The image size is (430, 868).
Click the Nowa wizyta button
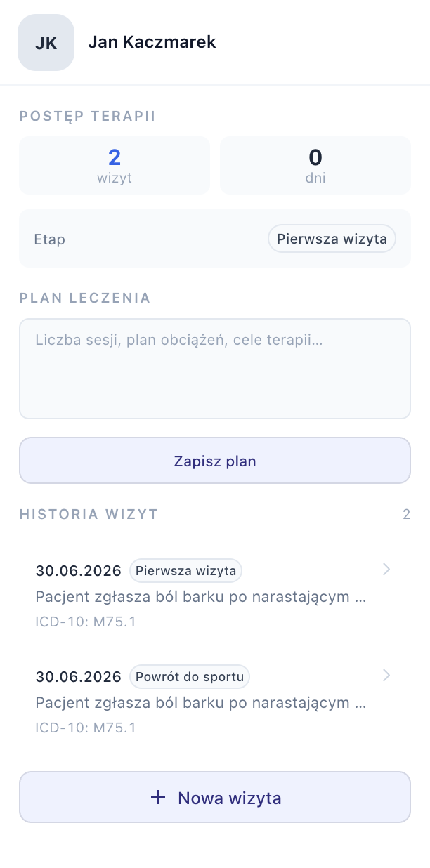click(x=215, y=797)
